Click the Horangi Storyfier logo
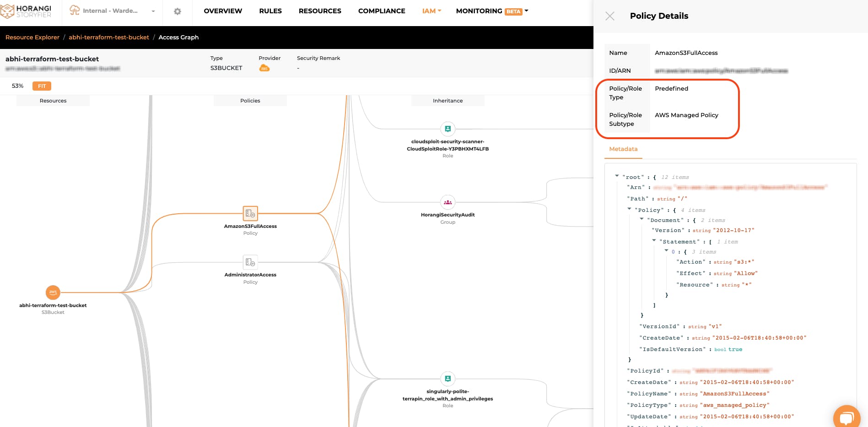Image resolution: width=868 pixels, height=427 pixels. (26, 11)
